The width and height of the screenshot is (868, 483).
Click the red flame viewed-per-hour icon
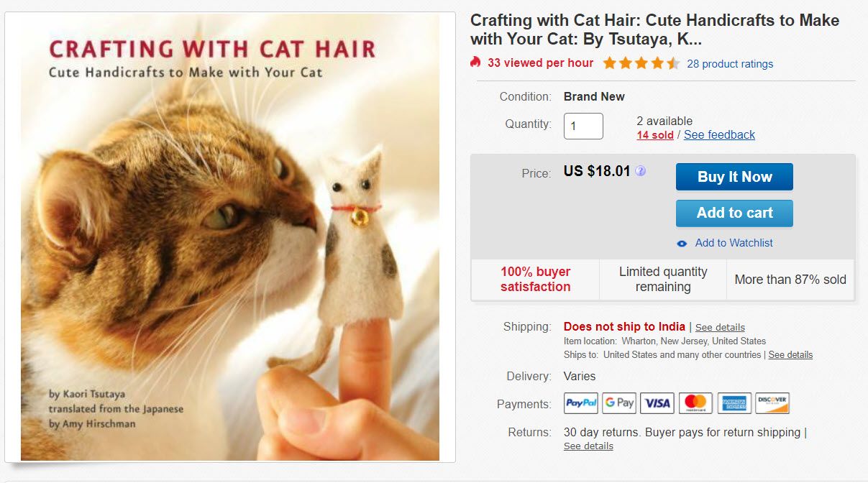coord(475,63)
